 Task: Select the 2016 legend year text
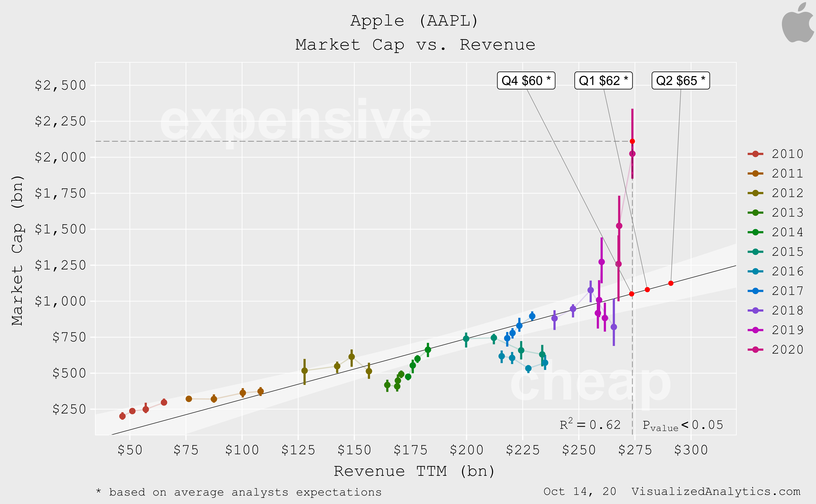[788, 271]
